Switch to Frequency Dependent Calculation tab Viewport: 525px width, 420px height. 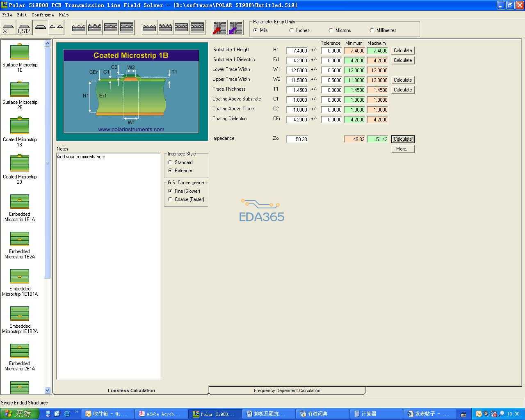tap(287, 390)
